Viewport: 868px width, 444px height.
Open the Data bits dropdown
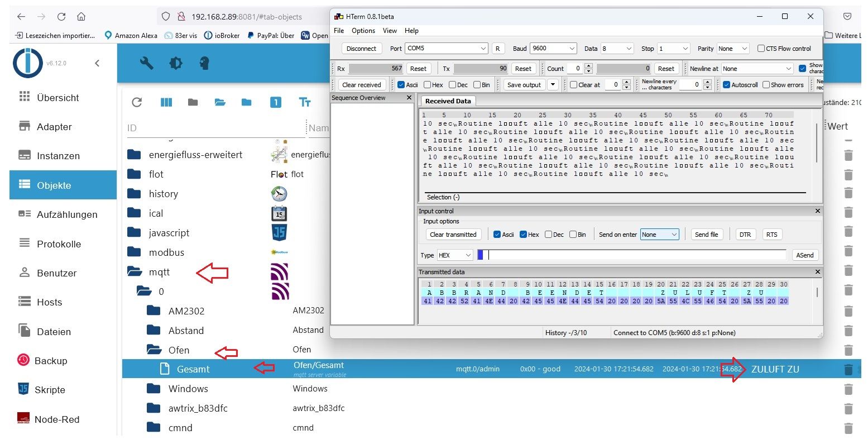[617, 49]
